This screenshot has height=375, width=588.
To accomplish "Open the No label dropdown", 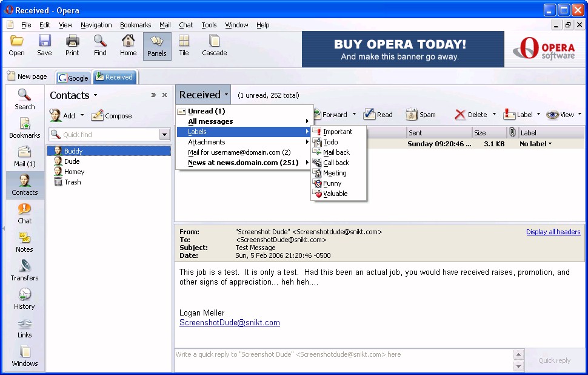I will pyautogui.click(x=535, y=144).
